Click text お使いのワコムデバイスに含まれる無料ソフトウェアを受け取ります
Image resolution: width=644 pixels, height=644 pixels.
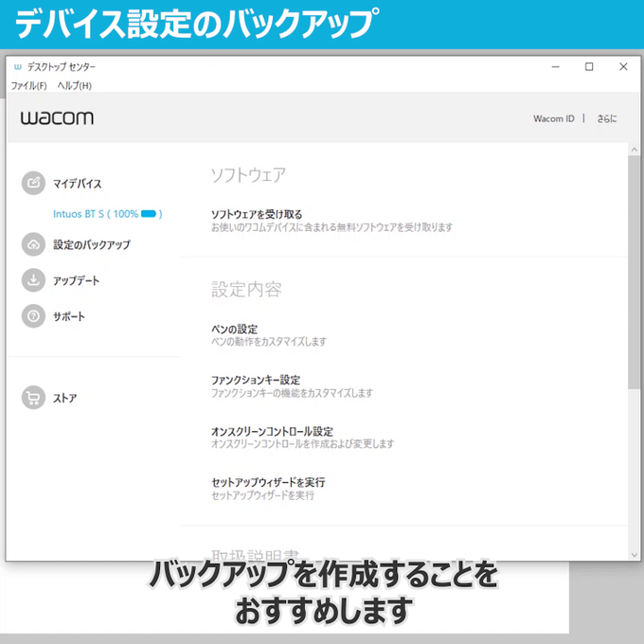point(331,226)
